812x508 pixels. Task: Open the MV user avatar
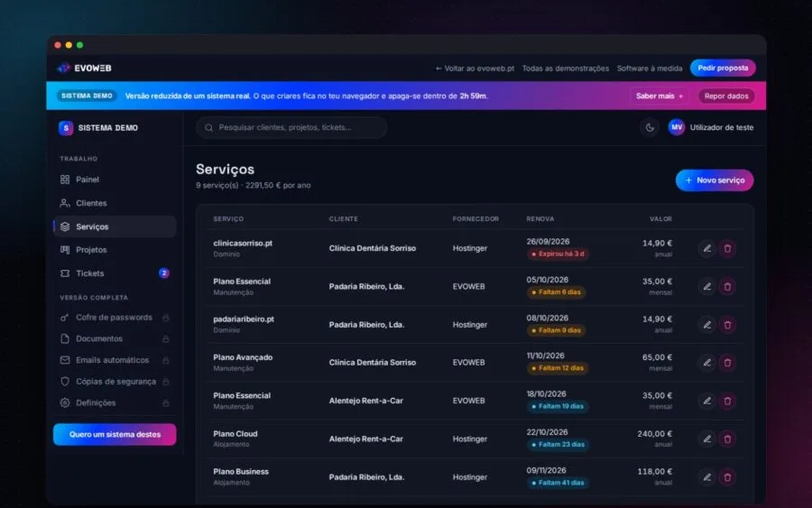(x=677, y=127)
